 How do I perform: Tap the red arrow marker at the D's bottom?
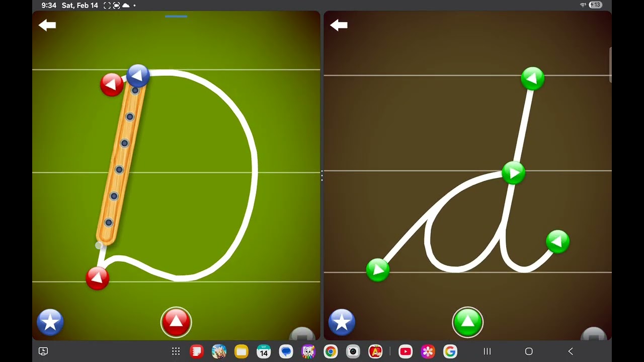click(x=98, y=278)
